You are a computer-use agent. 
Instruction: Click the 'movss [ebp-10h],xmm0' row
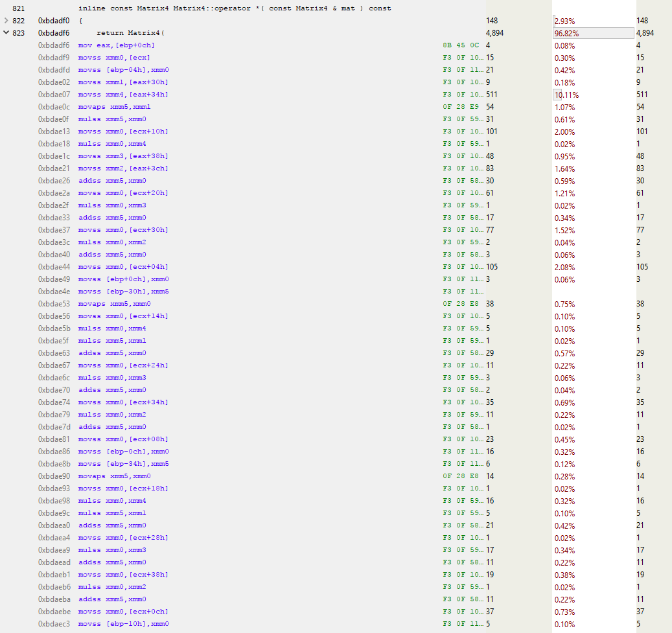pyautogui.click(x=123, y=624)
